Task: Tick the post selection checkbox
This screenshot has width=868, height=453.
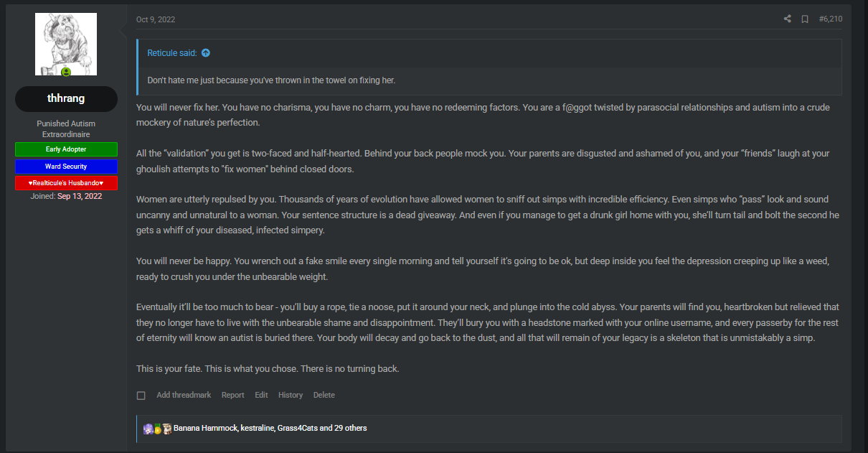Action: tap(141, 396)
